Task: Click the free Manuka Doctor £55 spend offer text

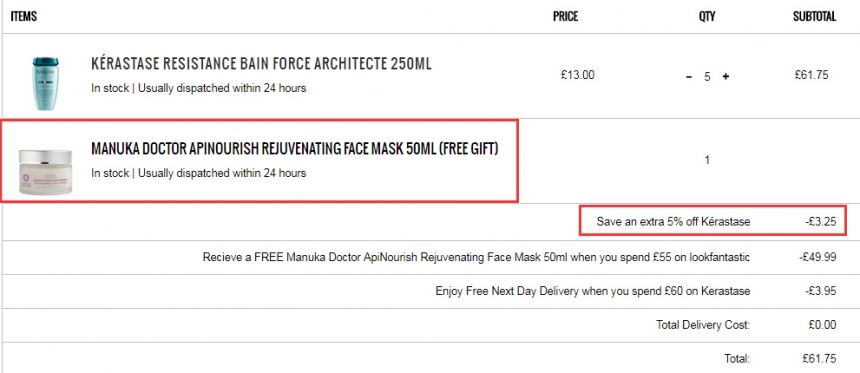Action: 476,257
